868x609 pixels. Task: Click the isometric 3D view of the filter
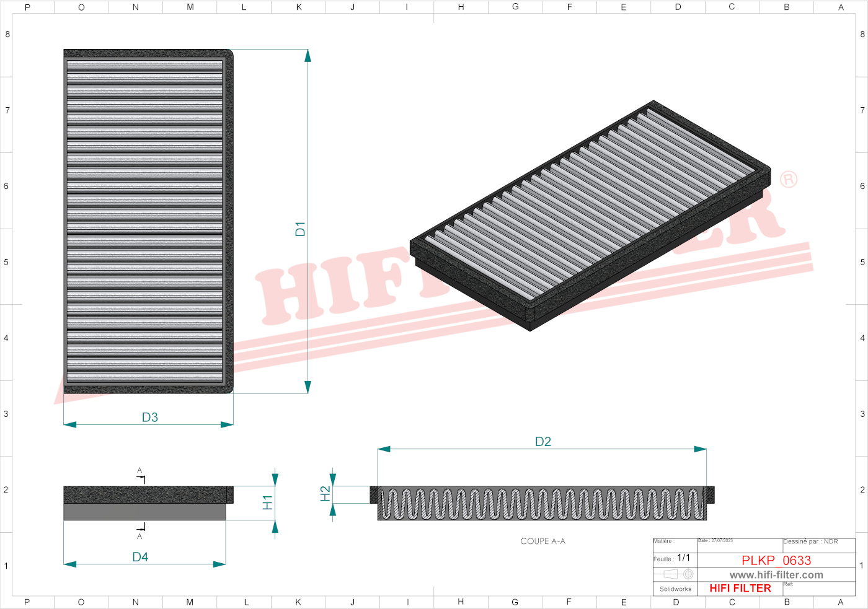(590, 216)
